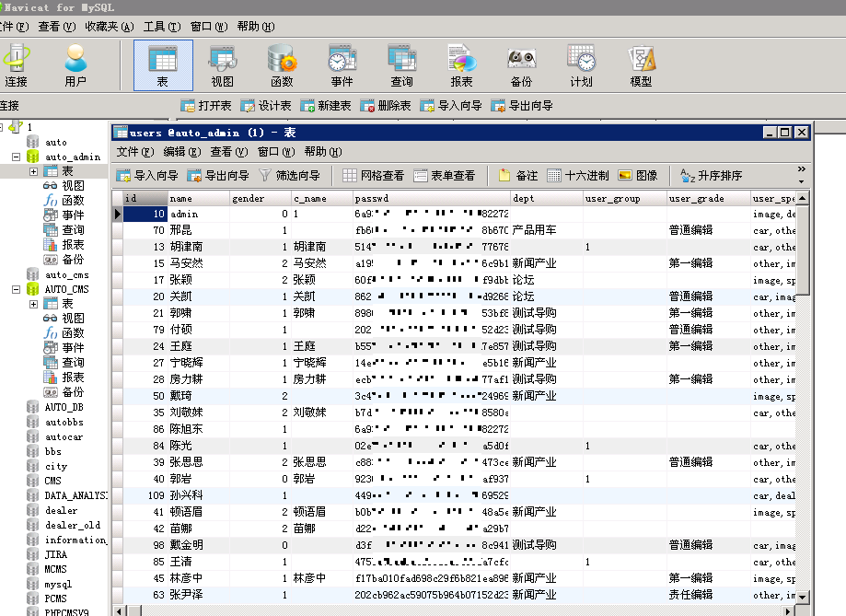Open 编辑 menu in users table window
This screenshot has width=846, height=616.
point(182,152)
